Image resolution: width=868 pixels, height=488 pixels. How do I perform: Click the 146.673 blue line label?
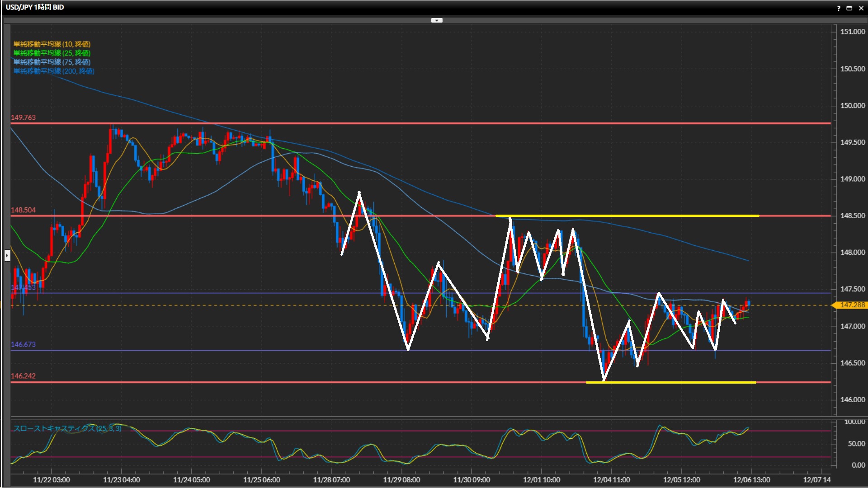tap(23, 344)
